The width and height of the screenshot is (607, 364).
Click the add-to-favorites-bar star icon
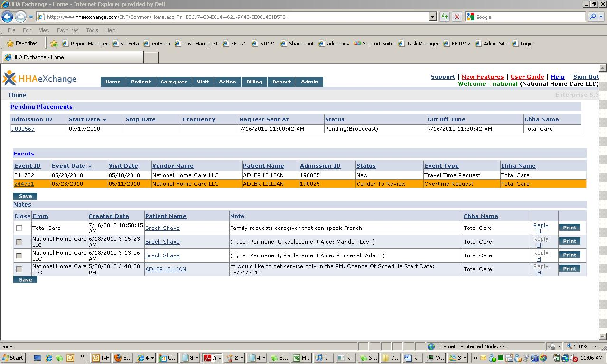click(x=54, y=44)
